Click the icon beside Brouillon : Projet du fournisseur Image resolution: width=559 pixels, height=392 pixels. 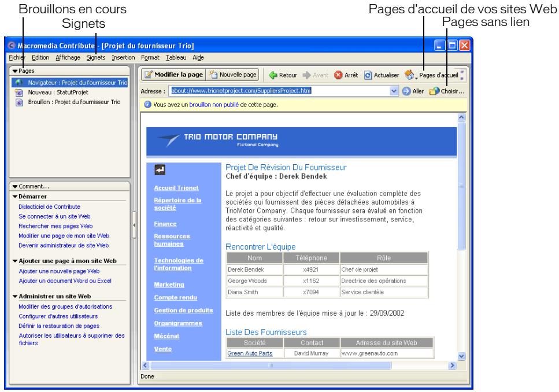tap(19, 102)
